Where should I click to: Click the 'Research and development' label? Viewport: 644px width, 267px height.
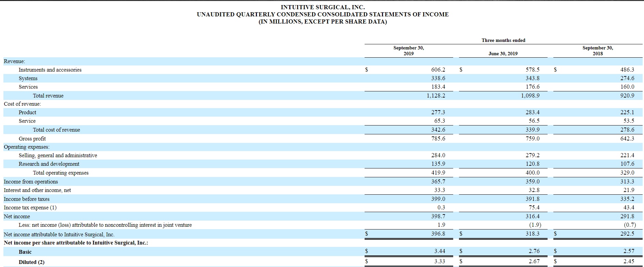coord(49,164)
